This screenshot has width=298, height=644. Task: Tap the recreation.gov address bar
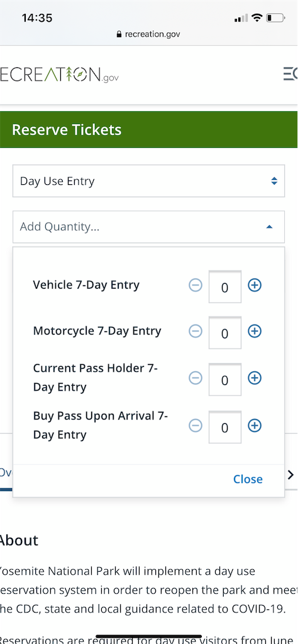[x=148, y=34]
